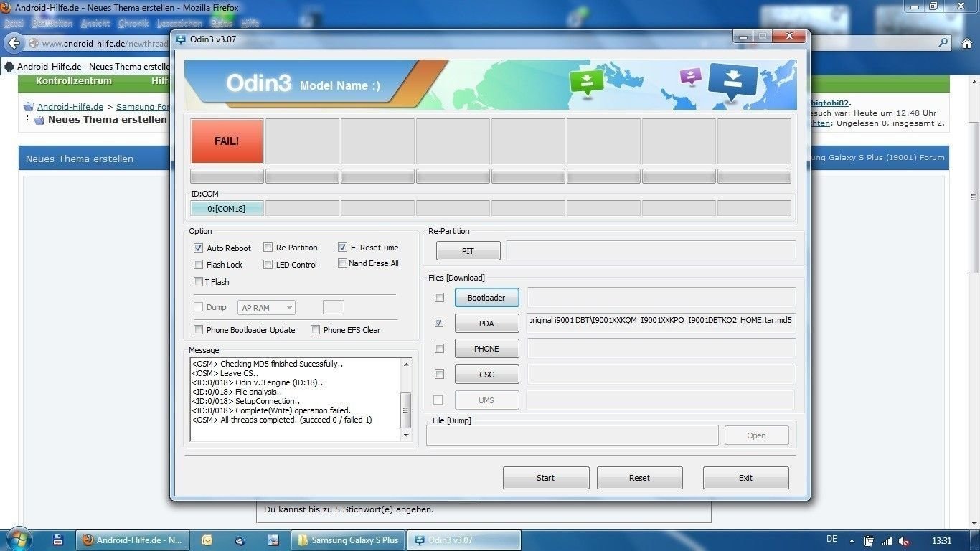This screenshot has width=980, height=551.
Task: Enable Nand Erase All
Action: coord(343,263)
